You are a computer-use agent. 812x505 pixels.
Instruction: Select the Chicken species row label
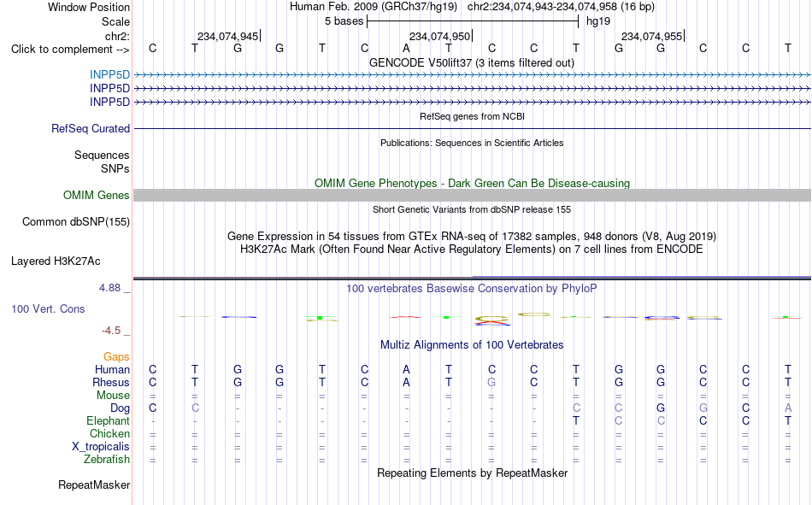tap(109, 433)
